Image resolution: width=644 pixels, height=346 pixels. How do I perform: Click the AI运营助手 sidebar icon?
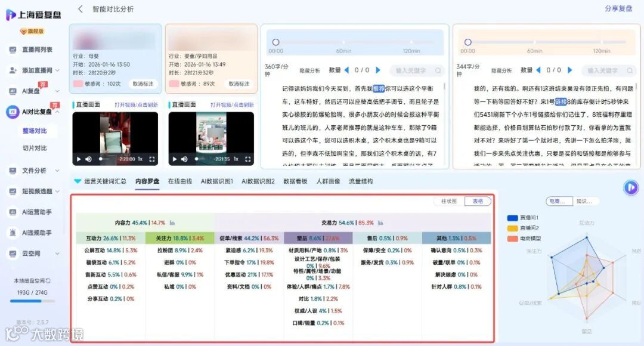13,212
